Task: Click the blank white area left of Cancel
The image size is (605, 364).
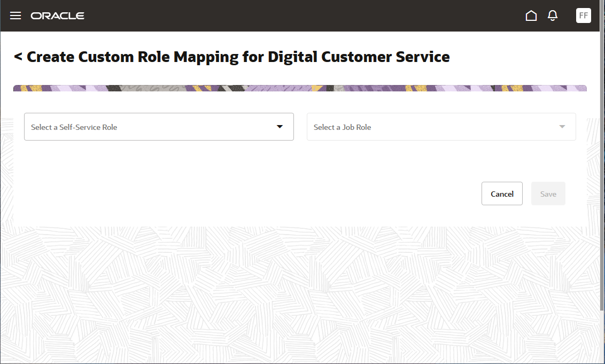Action: click(241, 193)
